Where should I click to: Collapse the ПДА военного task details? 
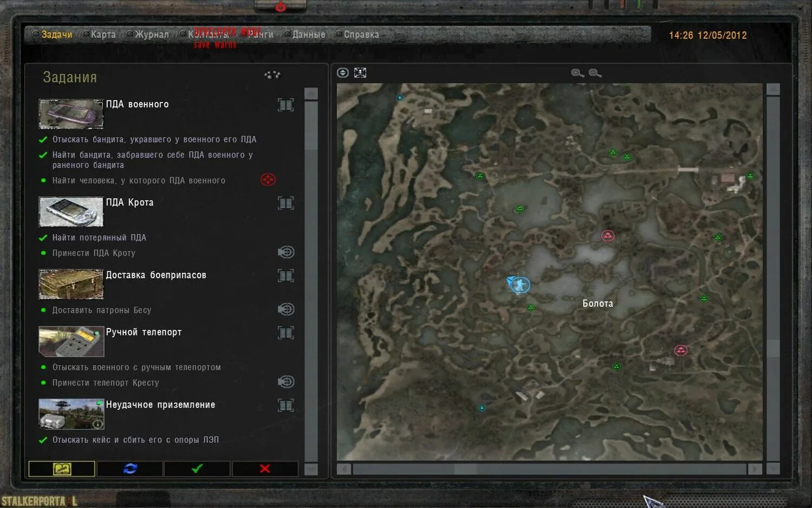coord(286,105)
